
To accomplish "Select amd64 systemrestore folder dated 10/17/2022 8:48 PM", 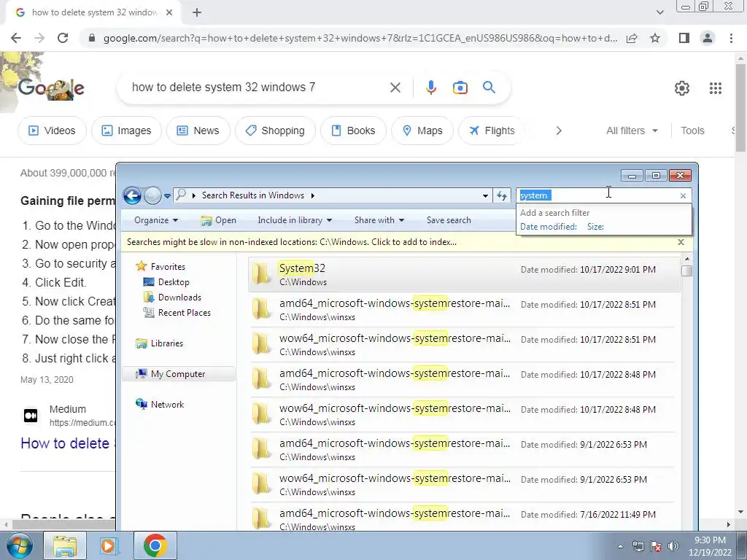I will [x=462, y=379].
